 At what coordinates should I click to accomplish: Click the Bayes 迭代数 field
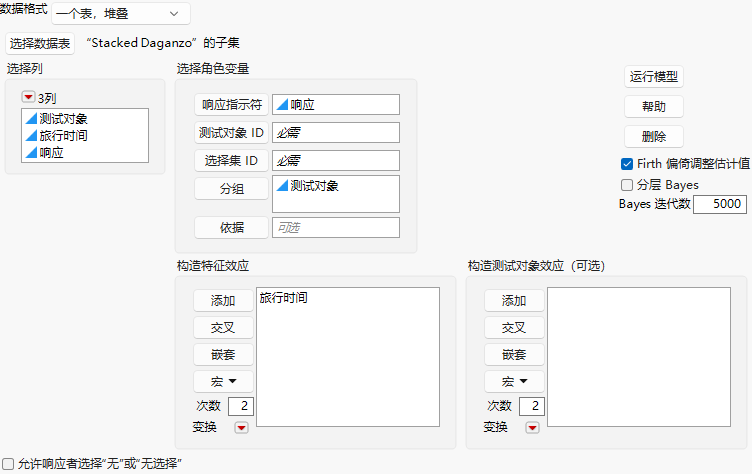click(x=720, y=204)
